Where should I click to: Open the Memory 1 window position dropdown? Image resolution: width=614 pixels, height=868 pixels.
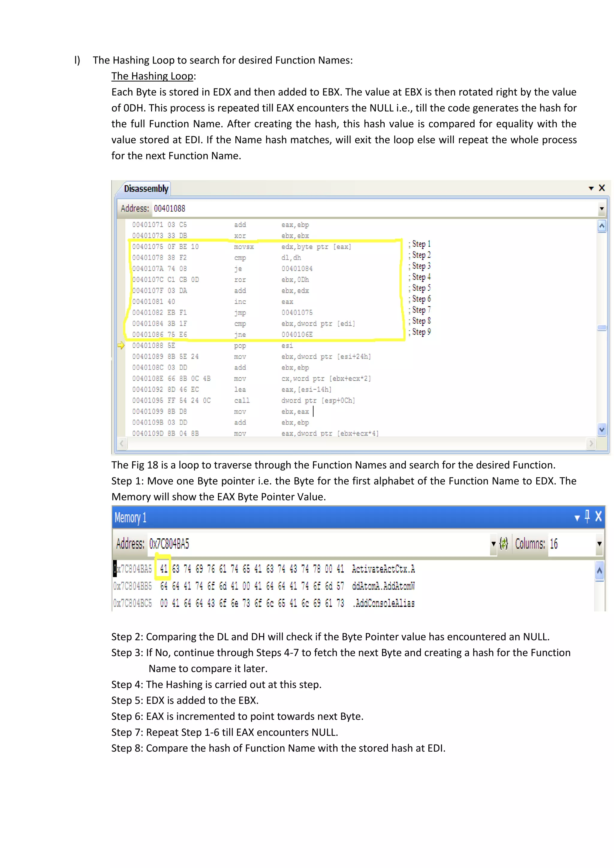pyautogui.click(x=577, y=518)
